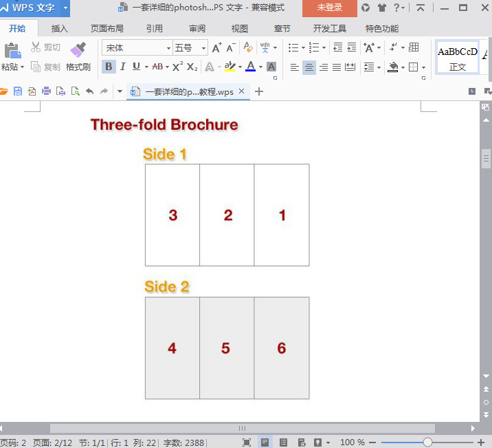Click the character shading A icon

(x=271, y=67)
